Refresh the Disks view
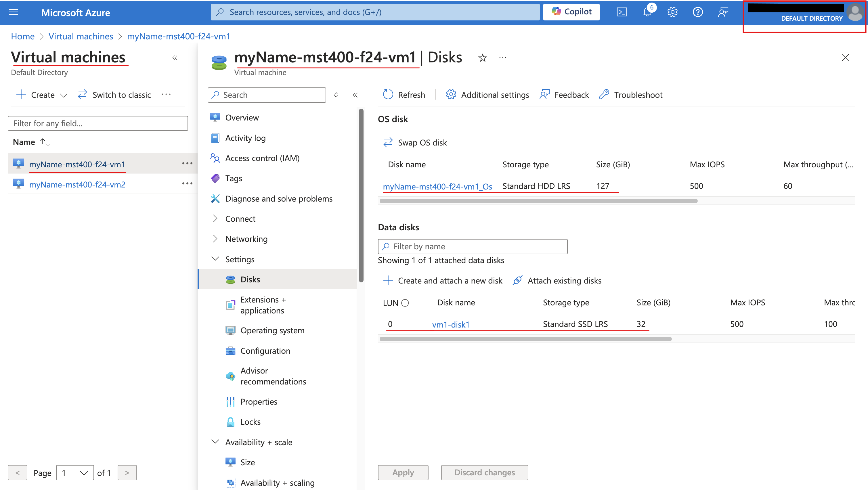Screen dimensions: 868x490 click(404, 95)
